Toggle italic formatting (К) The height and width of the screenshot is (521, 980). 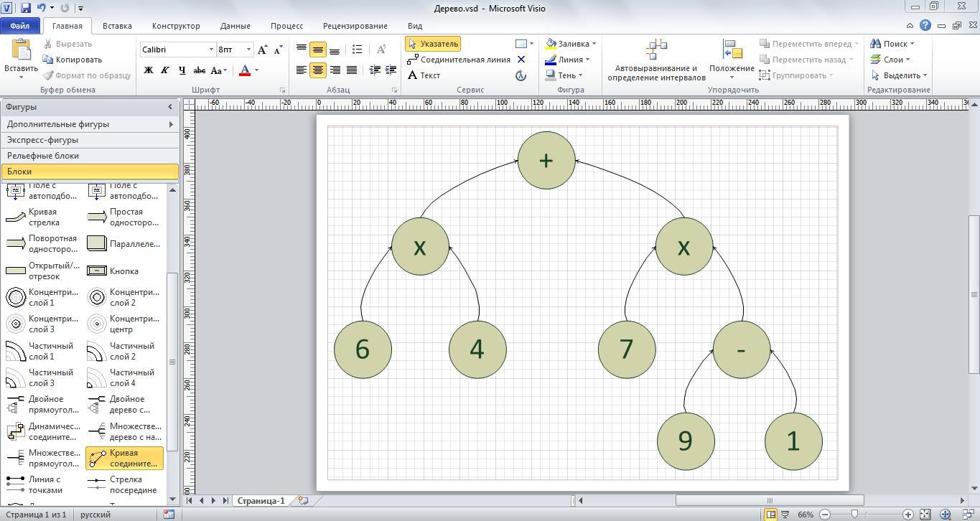(x=165, y=70)
